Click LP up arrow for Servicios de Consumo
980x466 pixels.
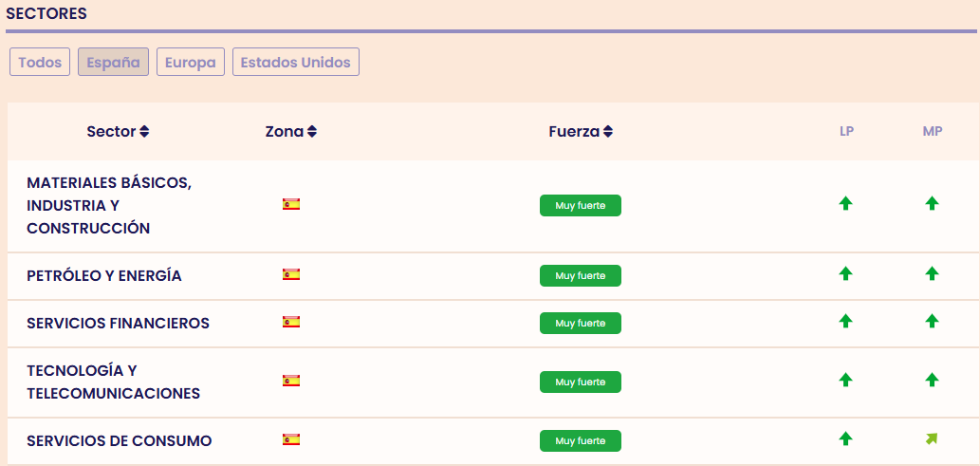pos(845,438)
